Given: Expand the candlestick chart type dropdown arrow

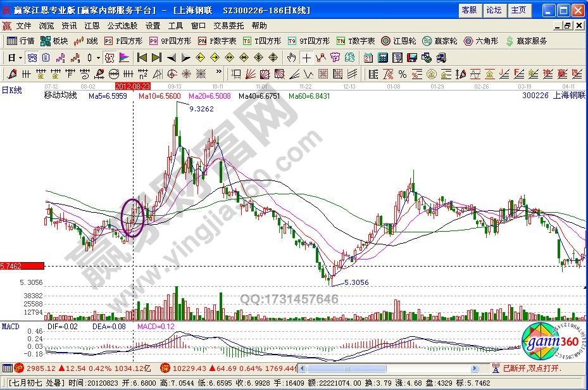Looking at the screenshot, I should coord(98,58).
